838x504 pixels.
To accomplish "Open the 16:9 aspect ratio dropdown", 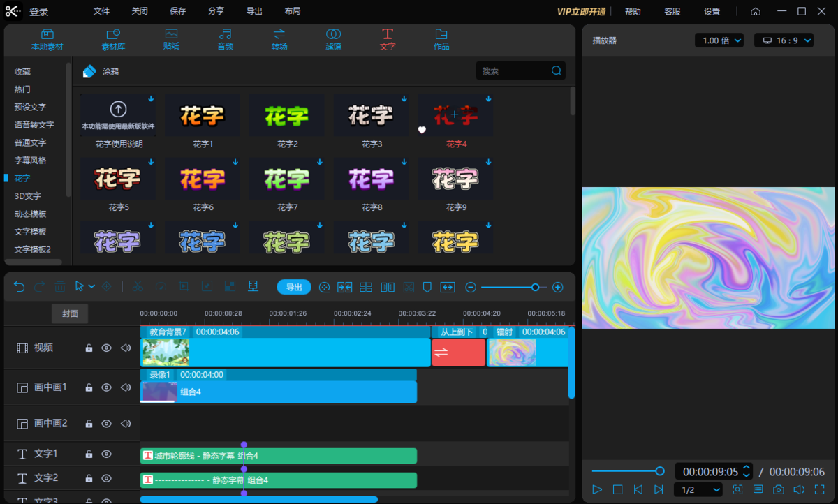I will [x=784, y=40].
